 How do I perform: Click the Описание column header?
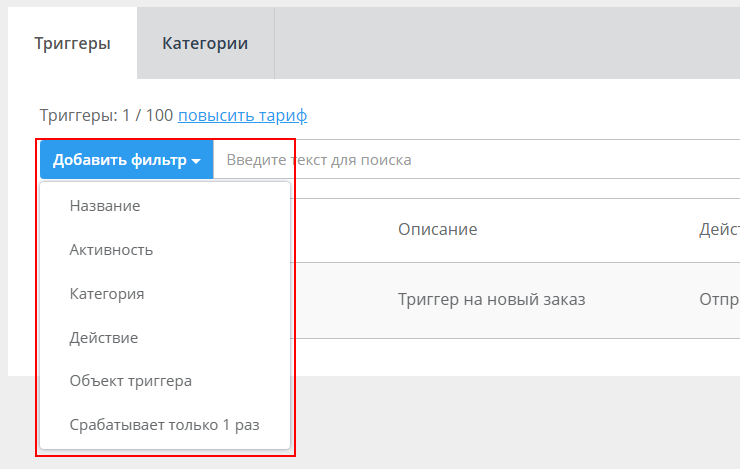(x=437, y=229)
